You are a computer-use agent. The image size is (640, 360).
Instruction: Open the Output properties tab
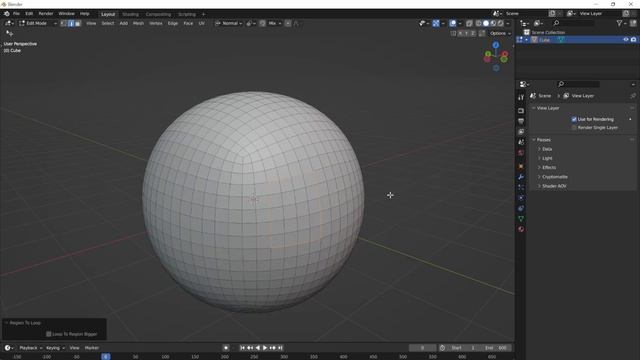521,121
